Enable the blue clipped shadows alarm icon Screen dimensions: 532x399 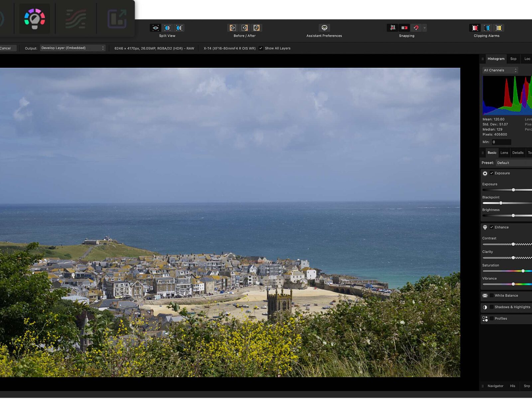coord(487,28)
